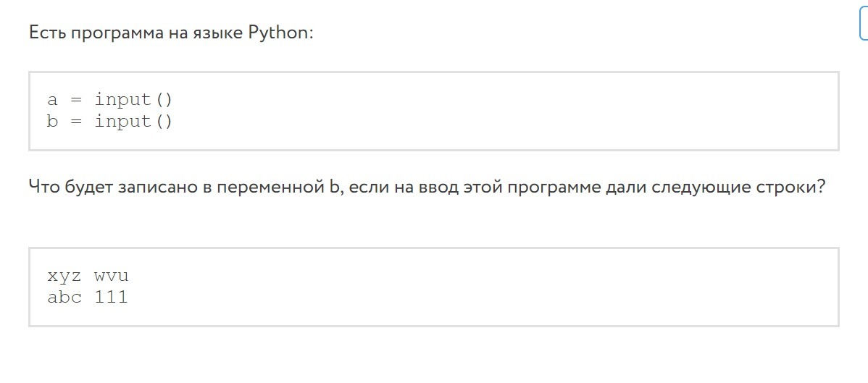Click the 'abc' token in input block
The image size is (868, 383).
64,298
